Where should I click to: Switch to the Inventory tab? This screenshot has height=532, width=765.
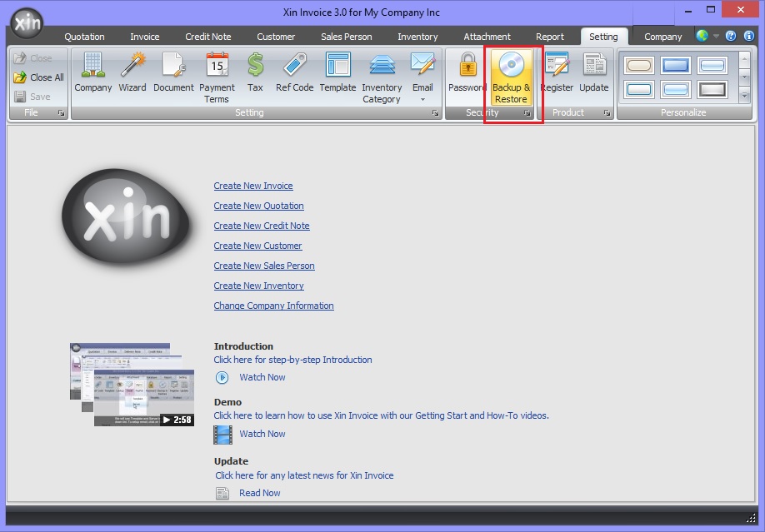(x=417, y=37)
